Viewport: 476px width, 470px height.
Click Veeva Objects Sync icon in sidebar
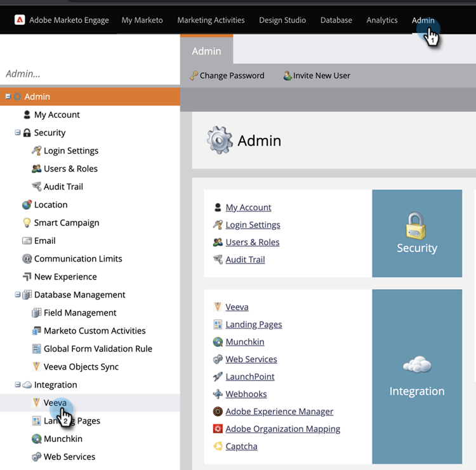[36, 366]
